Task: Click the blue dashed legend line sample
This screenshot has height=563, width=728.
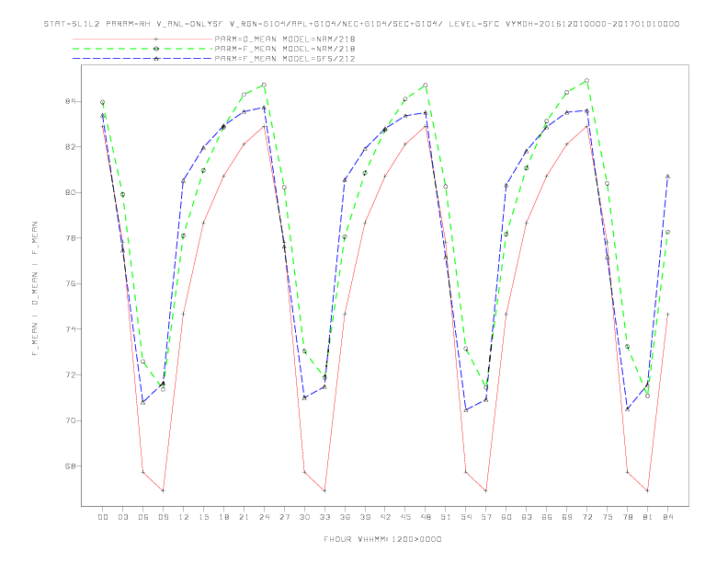Action: [x=142, y=59]
